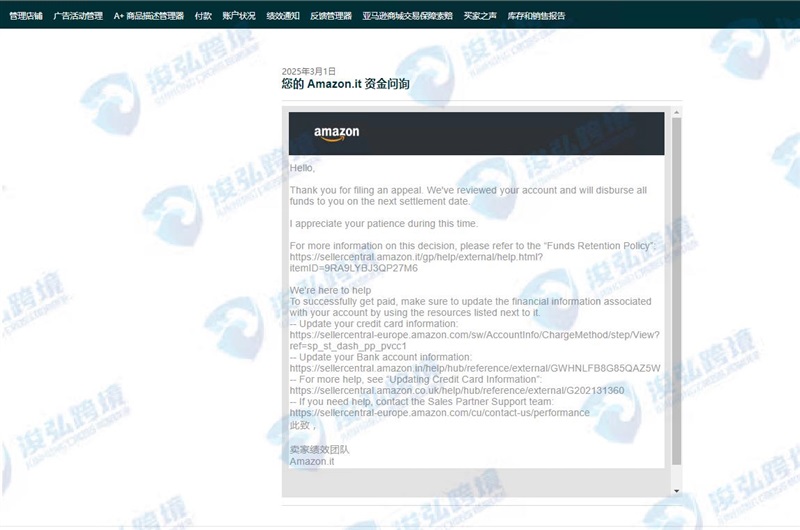
Task: Open the credit card ChargeMethod URL
Action: pos(474,340)
